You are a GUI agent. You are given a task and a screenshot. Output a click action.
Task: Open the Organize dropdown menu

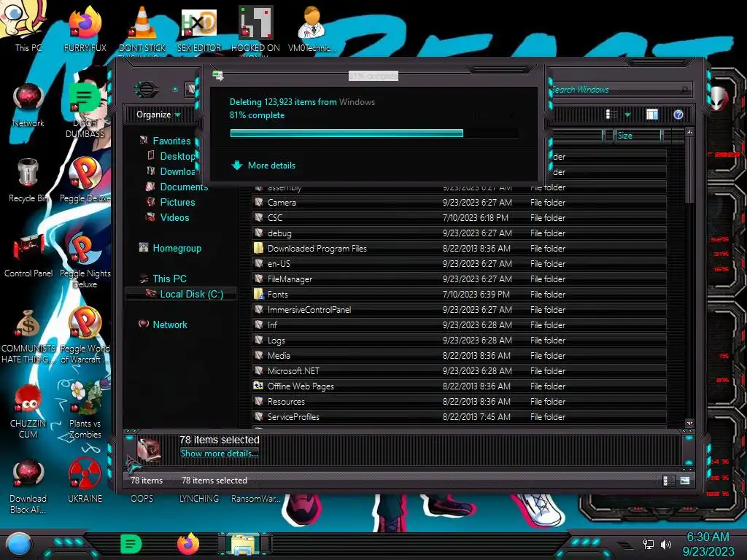point(158,114)
